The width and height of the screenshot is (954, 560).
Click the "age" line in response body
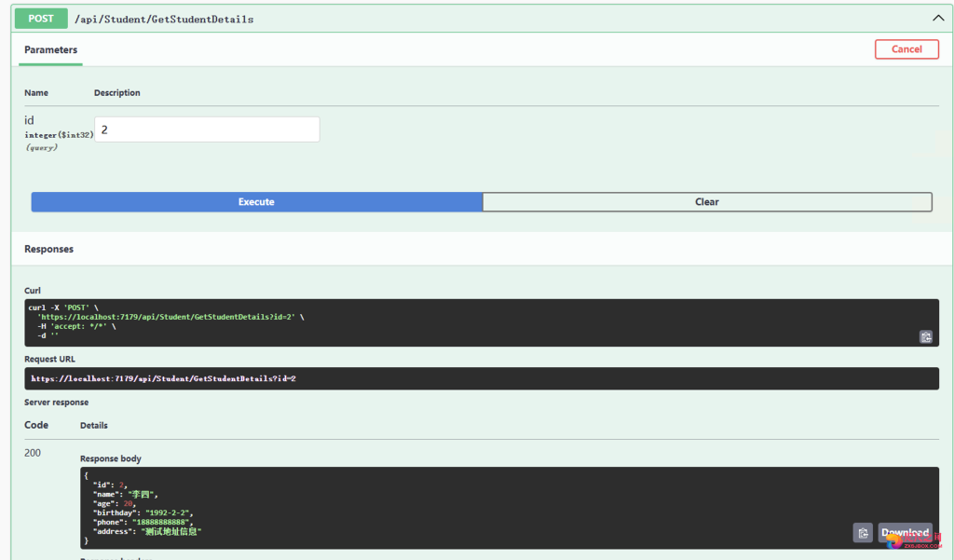pos(115,503)
